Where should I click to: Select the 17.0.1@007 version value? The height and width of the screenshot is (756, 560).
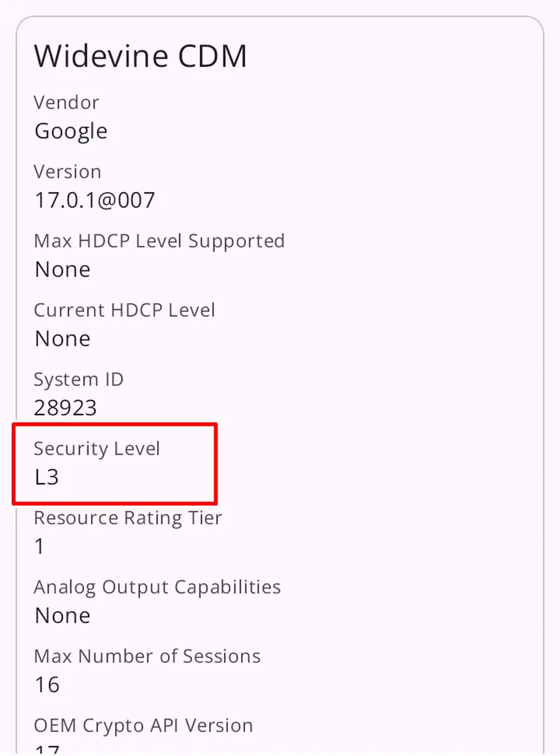click(95, 200)
